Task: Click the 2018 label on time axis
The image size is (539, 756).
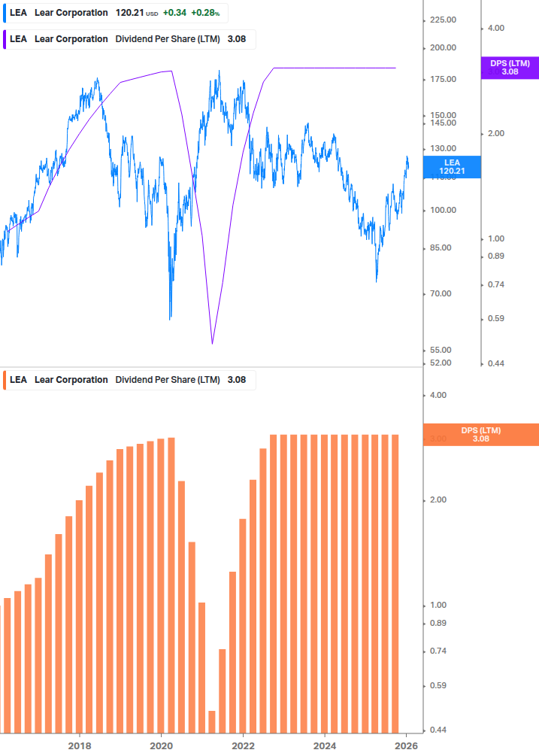Action: (80, 746)
